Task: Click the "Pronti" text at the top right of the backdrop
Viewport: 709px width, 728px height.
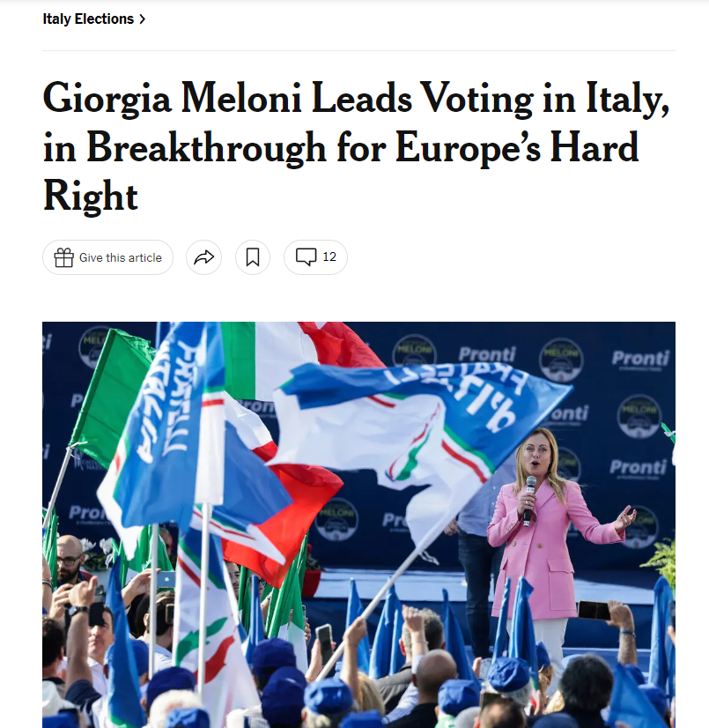Action: (x=640, y=359)
